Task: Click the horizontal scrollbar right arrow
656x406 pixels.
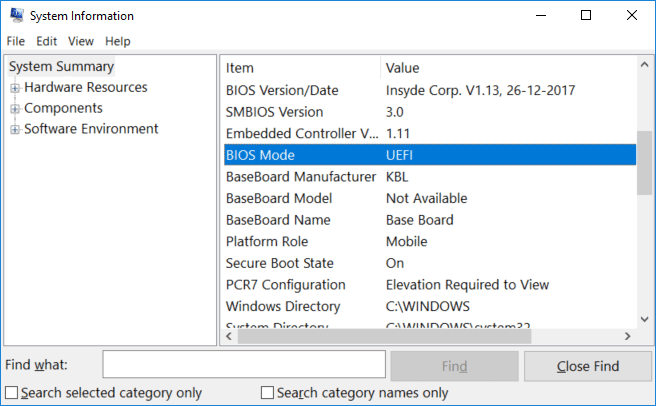Action: coord(627,337)
